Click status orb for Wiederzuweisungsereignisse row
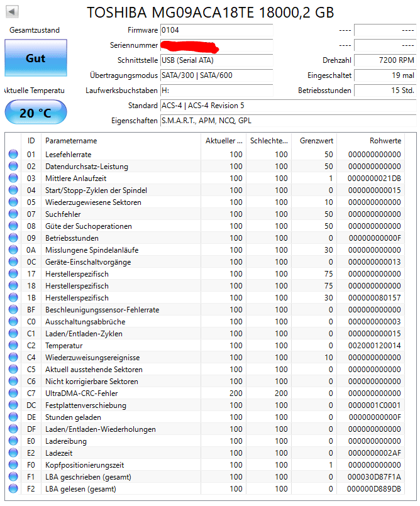The height and width of the screenshot is (506, 420). click(x=13, y=357)
